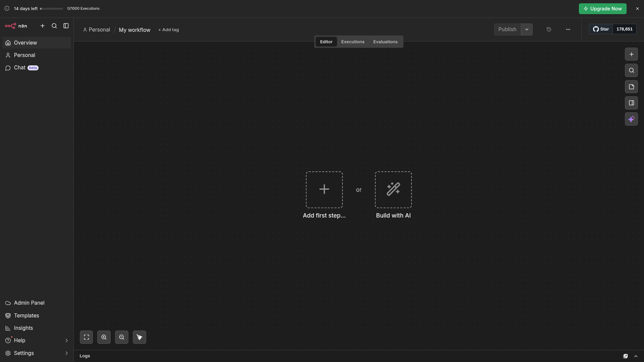Open the Publish dropdown arrow
This screenshot has height=362, width=644.
[527, 29]
